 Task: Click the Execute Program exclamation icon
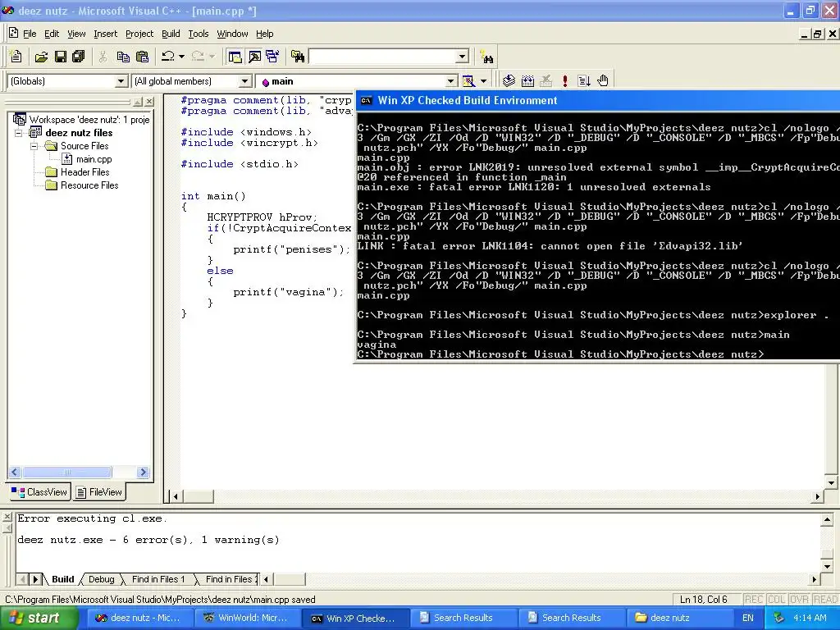pos(564,81)
